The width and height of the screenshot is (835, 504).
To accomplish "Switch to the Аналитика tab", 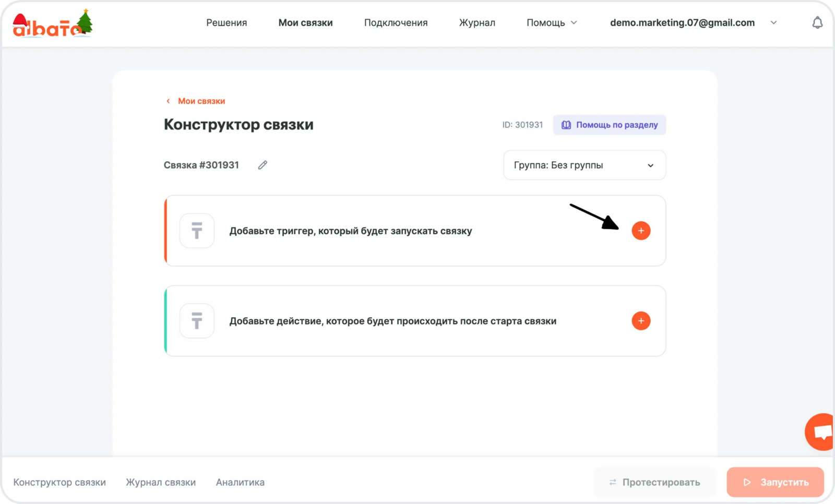I will (x=240, y=482).
